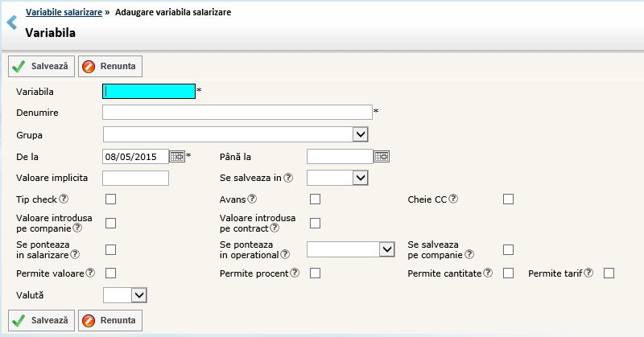Image resolution: width=644 pixels, height=337 pixels.
Task: Open the De la calendar picker icon
Action: 177,156
